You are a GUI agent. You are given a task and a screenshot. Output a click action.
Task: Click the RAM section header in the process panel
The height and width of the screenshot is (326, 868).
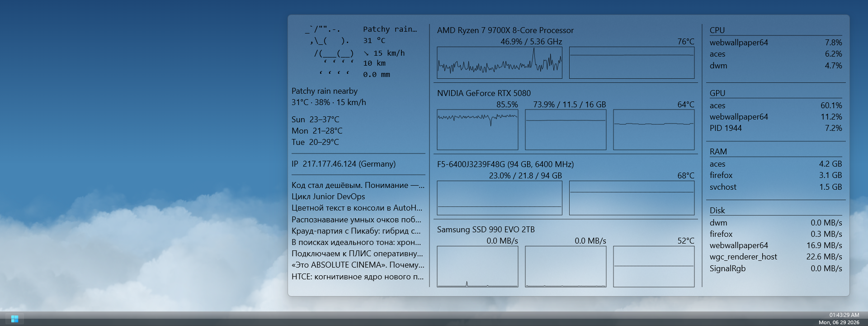718,152
